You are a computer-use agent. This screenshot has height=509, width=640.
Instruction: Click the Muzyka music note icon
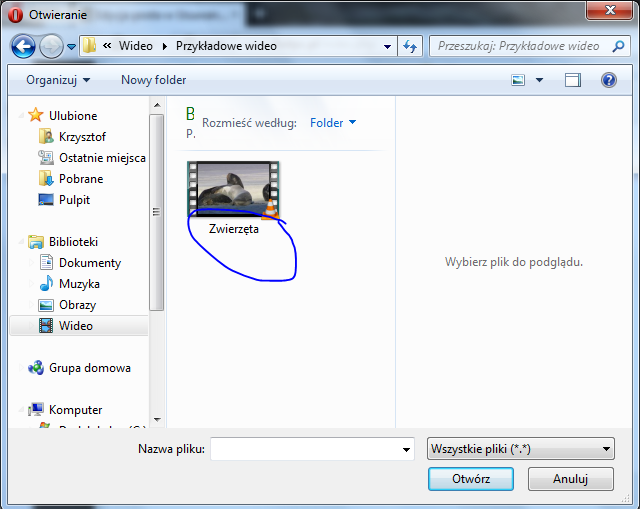click(46, 283)
